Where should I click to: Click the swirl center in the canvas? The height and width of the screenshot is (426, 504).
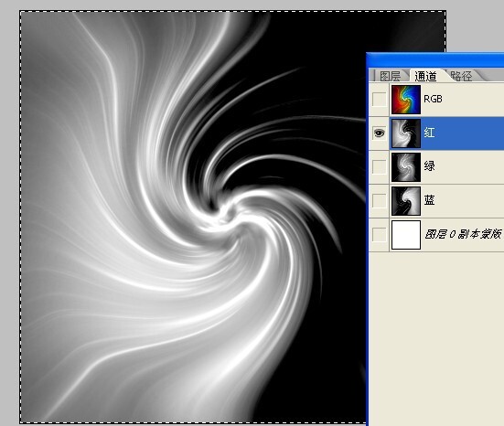click(x=231, y=213)
